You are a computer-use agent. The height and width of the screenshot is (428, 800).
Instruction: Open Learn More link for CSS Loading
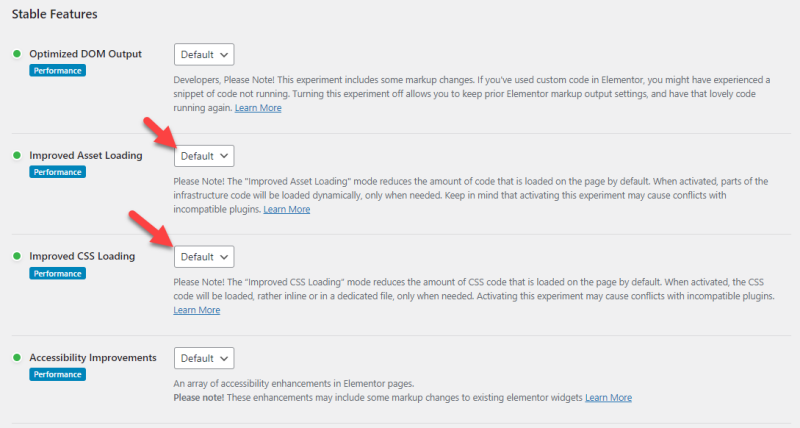click(197, 310)
